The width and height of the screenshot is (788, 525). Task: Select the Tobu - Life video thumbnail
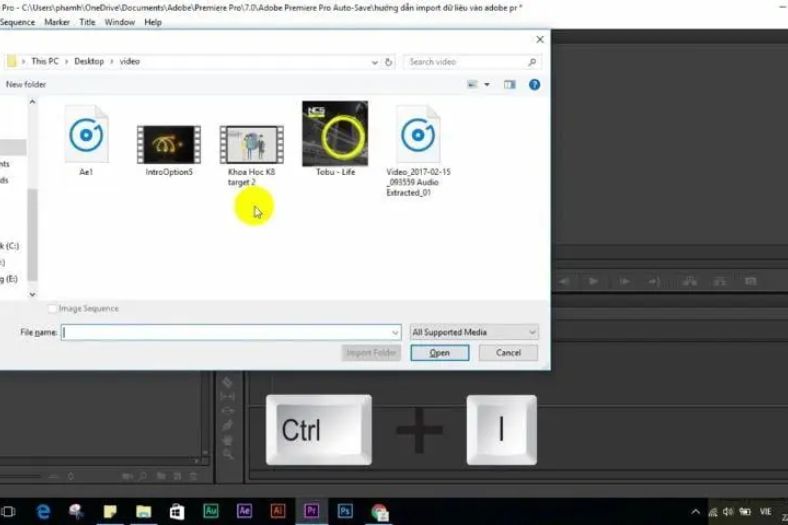[335, 135]
